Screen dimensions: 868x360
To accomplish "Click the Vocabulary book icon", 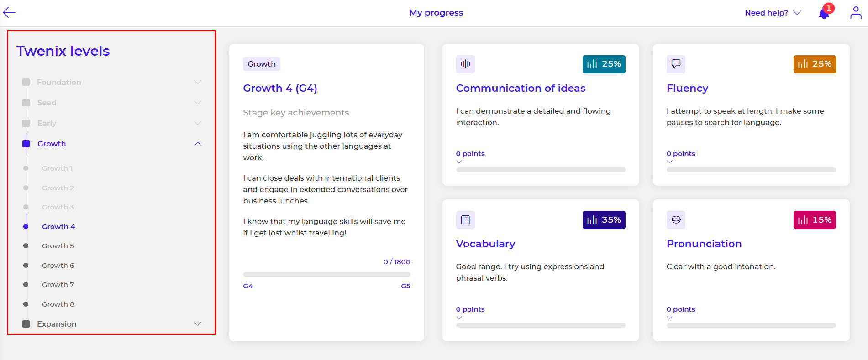I will pos(465,220).
